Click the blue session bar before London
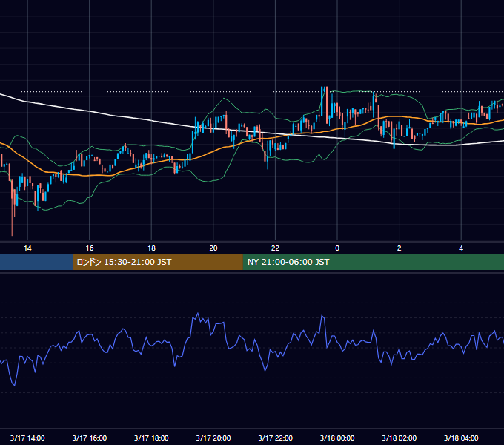This screenshot has width=504, height=445. pyautogui.click(x=36, y=262)
